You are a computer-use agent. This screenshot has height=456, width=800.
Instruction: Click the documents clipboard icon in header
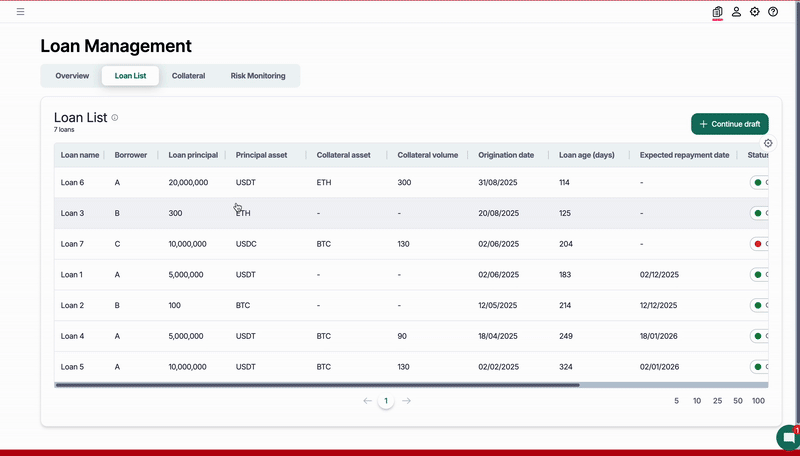click(717, 12)
